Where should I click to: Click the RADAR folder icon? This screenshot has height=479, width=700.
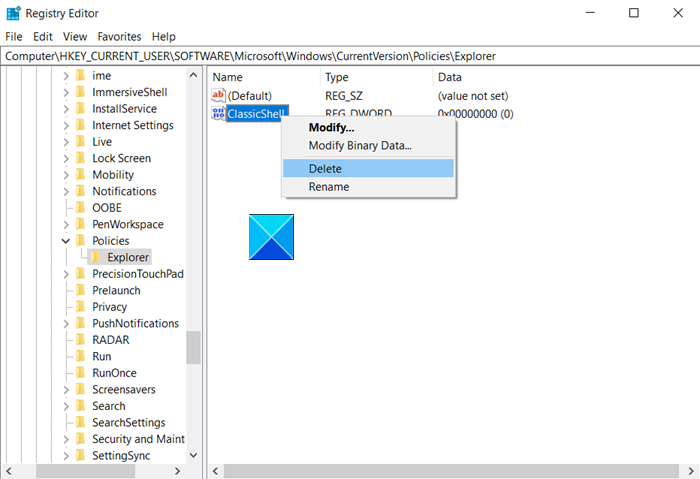tap(81, 340)
